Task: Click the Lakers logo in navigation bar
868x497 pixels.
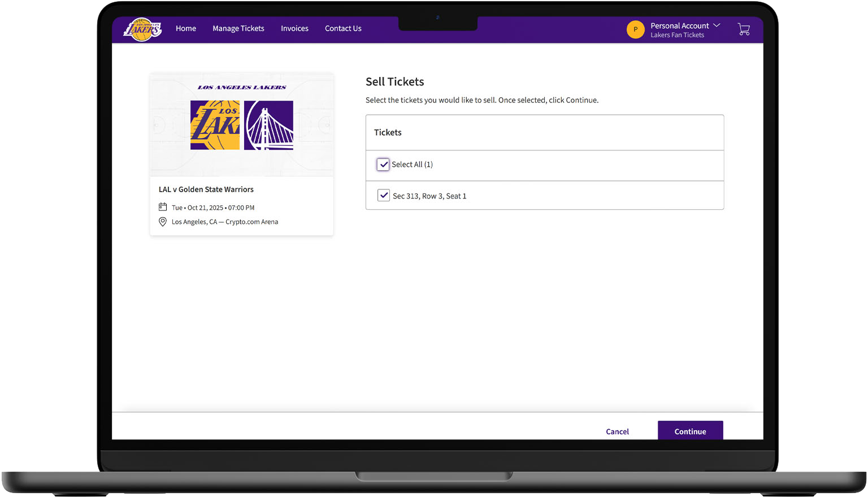Action: pyautogui.click(x=142, y=29)
